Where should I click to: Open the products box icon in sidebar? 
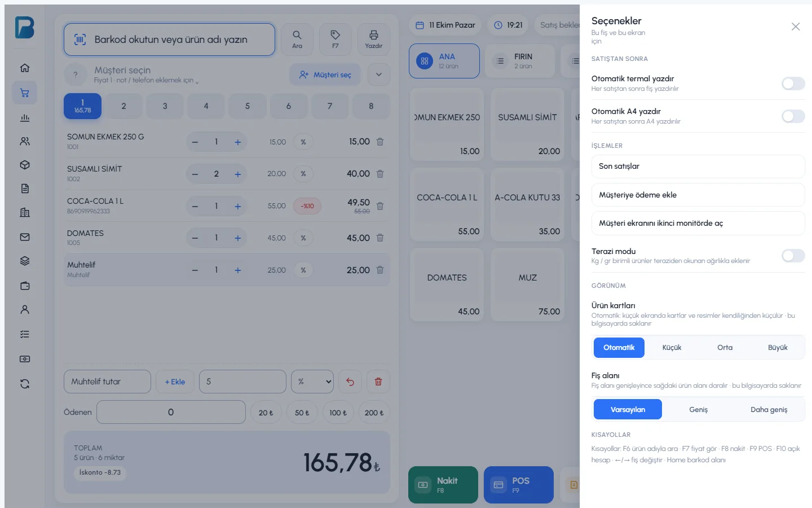tap(25, 165)
